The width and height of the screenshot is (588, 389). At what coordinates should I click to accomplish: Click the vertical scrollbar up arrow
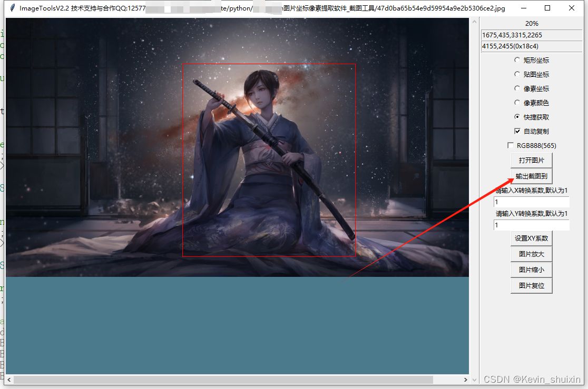click(x=474, y=22)
